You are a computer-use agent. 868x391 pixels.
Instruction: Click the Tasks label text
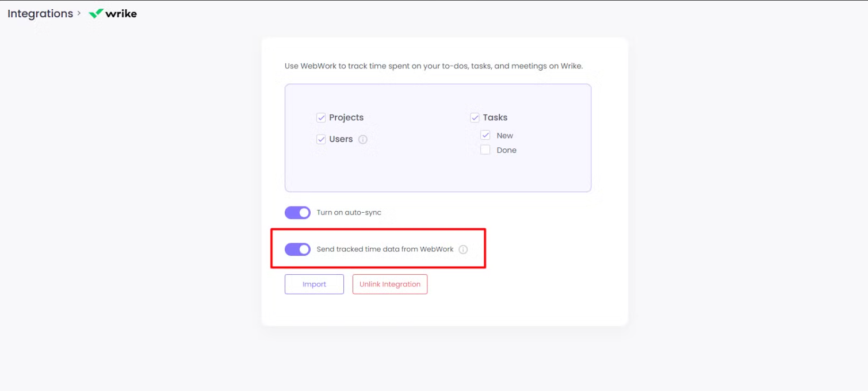(495, 118)
